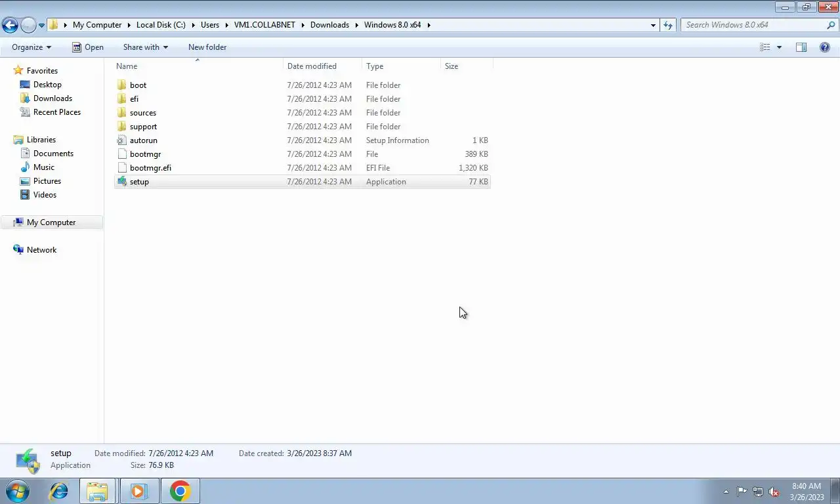Click the search magnifier icon
Screen dimensions: 840x504
click(x=831, y=25)
